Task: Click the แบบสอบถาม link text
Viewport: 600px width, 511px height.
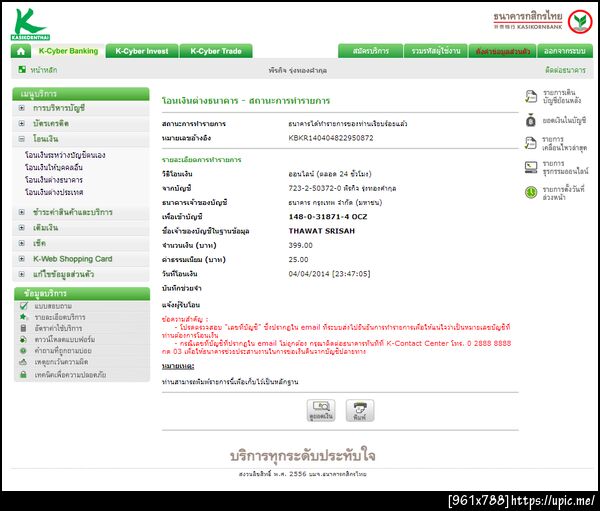Action: click(53, 306)
